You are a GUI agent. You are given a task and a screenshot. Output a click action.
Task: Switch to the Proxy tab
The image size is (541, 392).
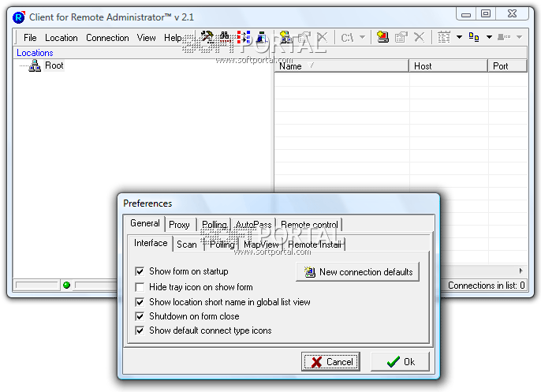tap(180, 225)
